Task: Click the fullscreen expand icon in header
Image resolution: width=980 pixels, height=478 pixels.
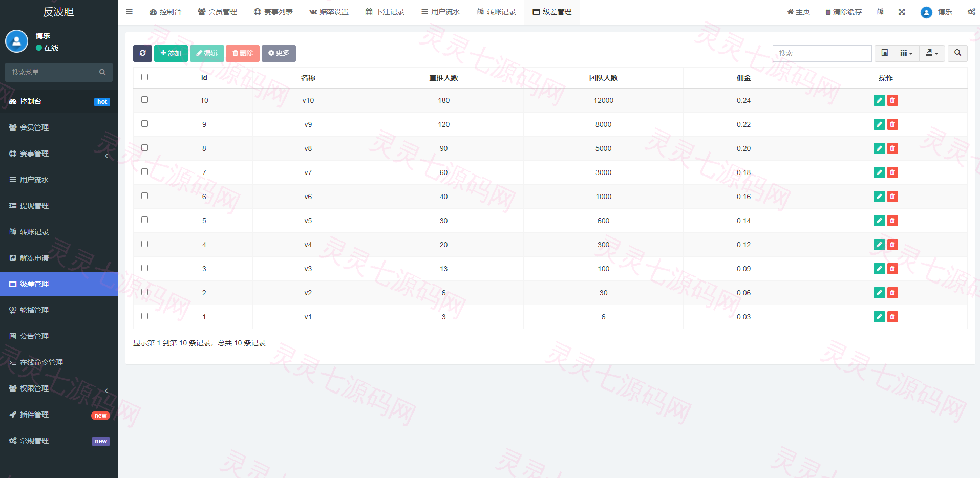Action: (902, 12)
